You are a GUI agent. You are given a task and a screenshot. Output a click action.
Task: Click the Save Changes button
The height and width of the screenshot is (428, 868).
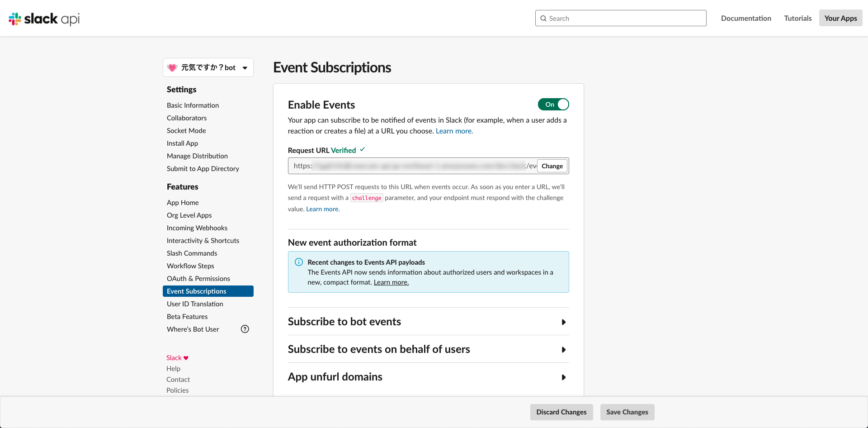click(x=627, y=412)
